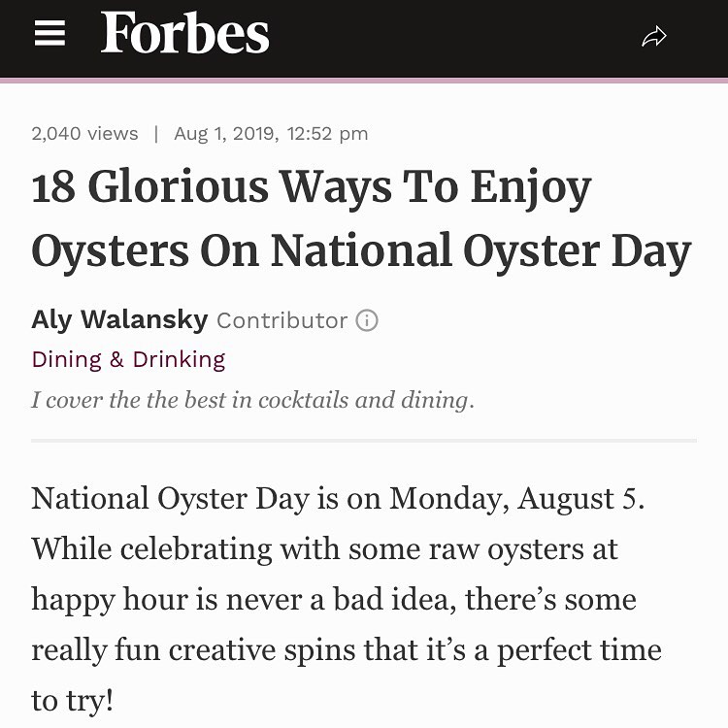728x728 pixels.
Task: Tap the share arrow icon
Action: point(653,37)
